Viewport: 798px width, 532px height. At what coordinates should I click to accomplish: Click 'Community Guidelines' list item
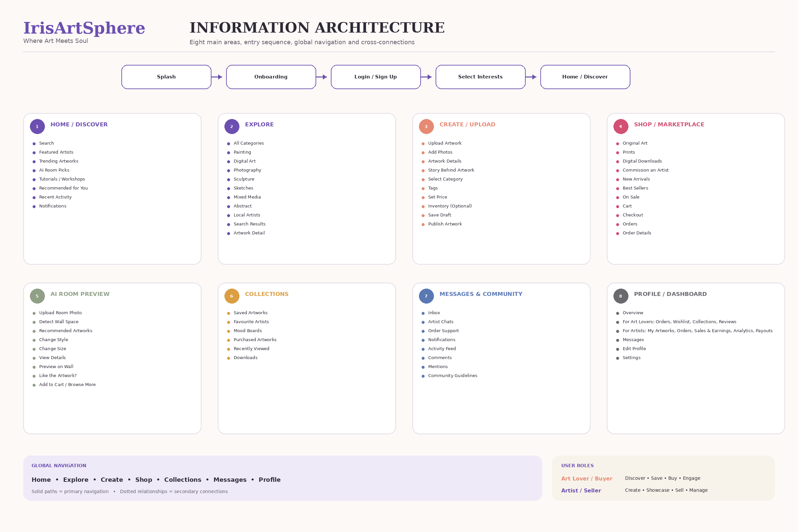452,376
